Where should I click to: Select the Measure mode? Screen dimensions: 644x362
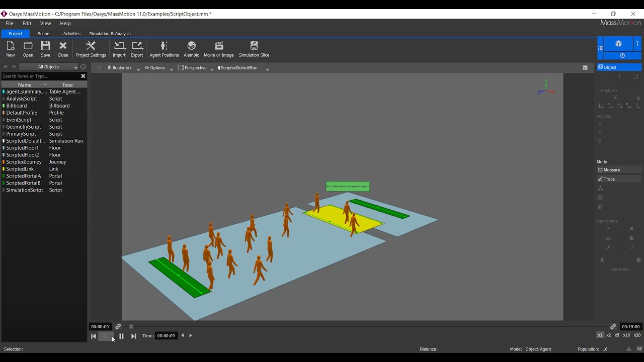pos(619,170)
